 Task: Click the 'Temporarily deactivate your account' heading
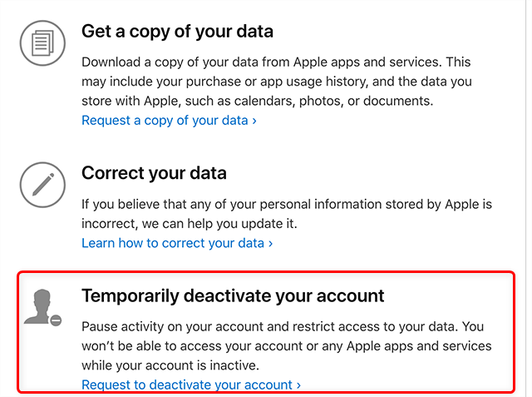[233, 295]
